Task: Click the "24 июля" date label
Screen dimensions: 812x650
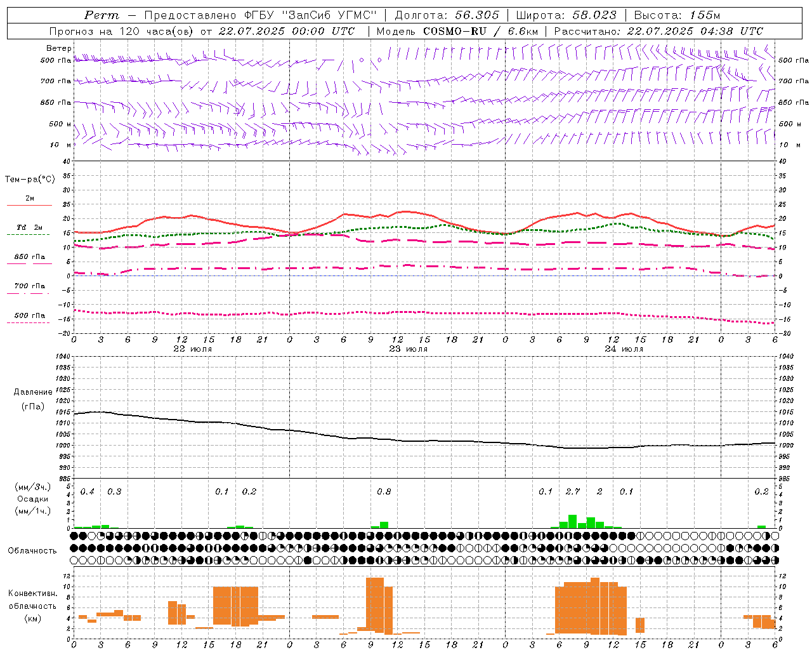Action: click(x=624, y=348)
